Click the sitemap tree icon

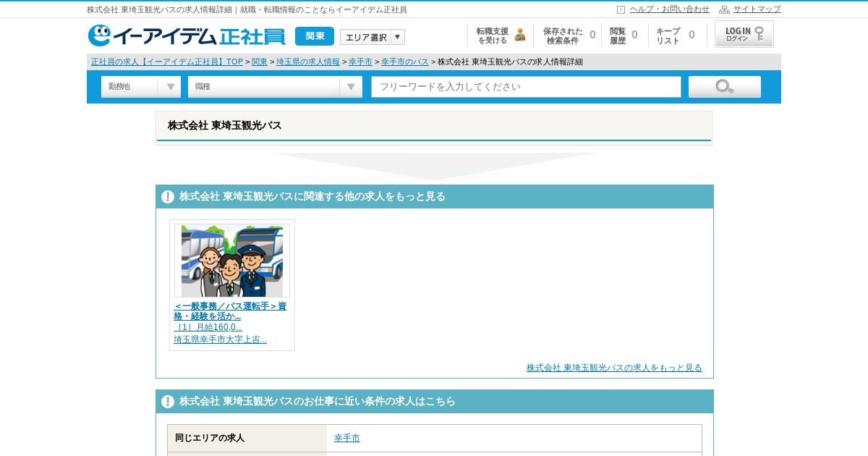pyautogui.click(x=724, y=9)
